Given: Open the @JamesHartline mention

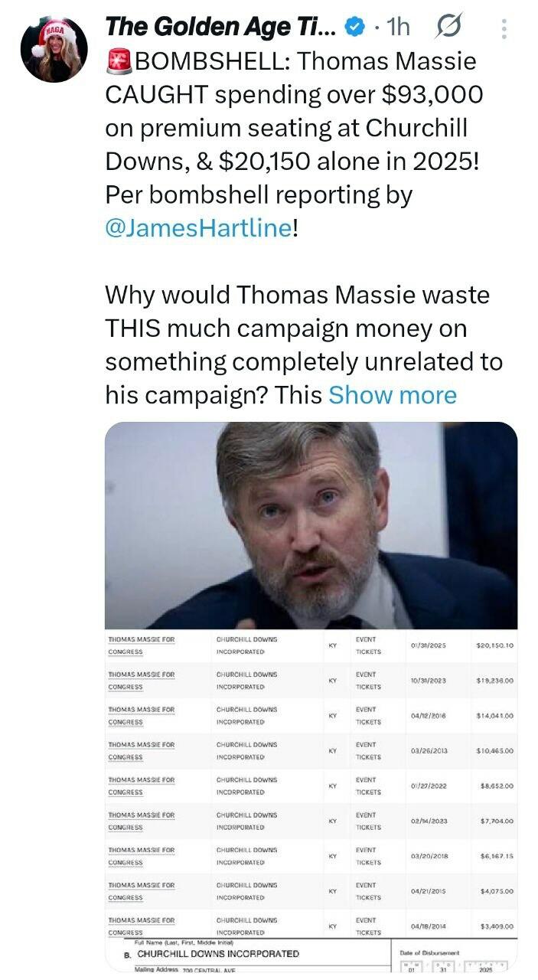Looking at the screenshot, I should tap(197, 229).
